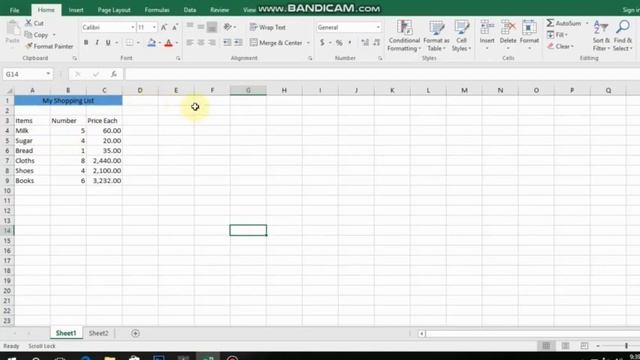The image size is (640, 360).
Task: Switch to the Sheet2 worksheet tab
Action: (x=99, y=333)
